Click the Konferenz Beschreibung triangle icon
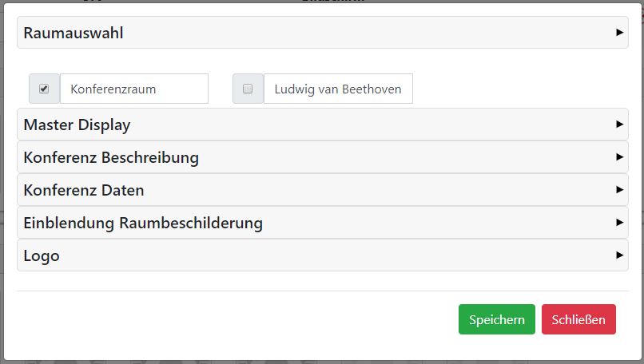Image resolution: width=644 pixels, height=364 pixels. (619, 157)
